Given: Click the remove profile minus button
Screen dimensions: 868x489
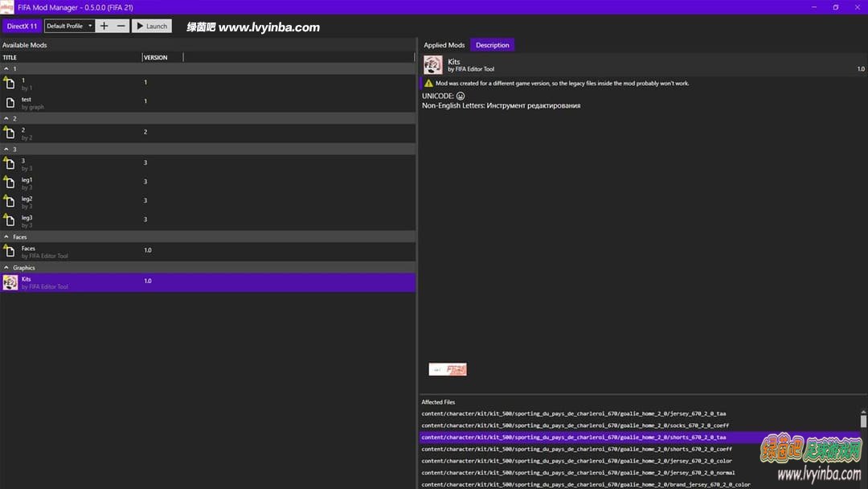Looking at the screenshot, I should pos(121,26).
